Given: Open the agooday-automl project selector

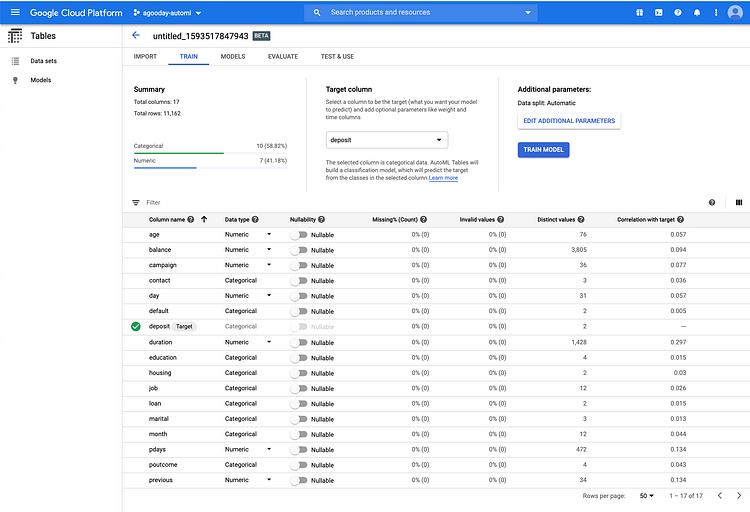Looking at the screenshot, I should [x=167, y=13].
